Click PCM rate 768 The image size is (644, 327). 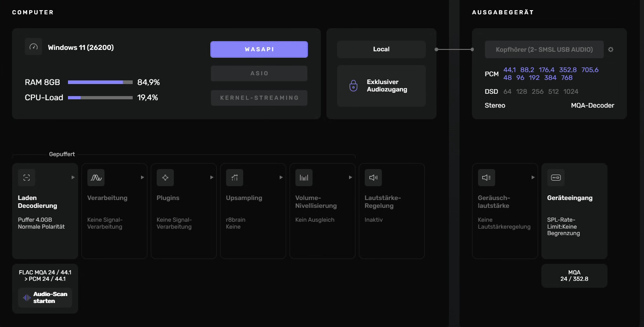pyautogui.click(x=567, y=78)
